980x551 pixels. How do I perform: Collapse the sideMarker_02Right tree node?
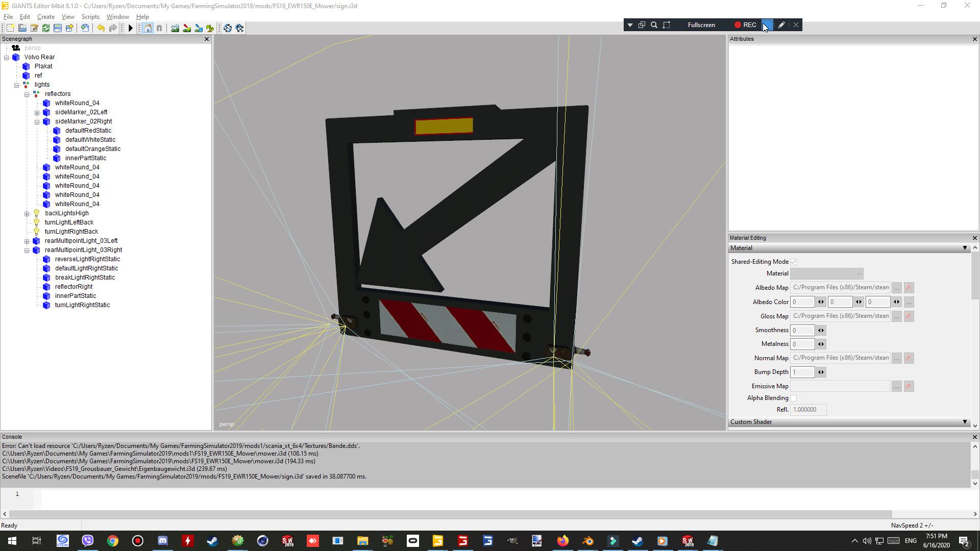[37, 122]
